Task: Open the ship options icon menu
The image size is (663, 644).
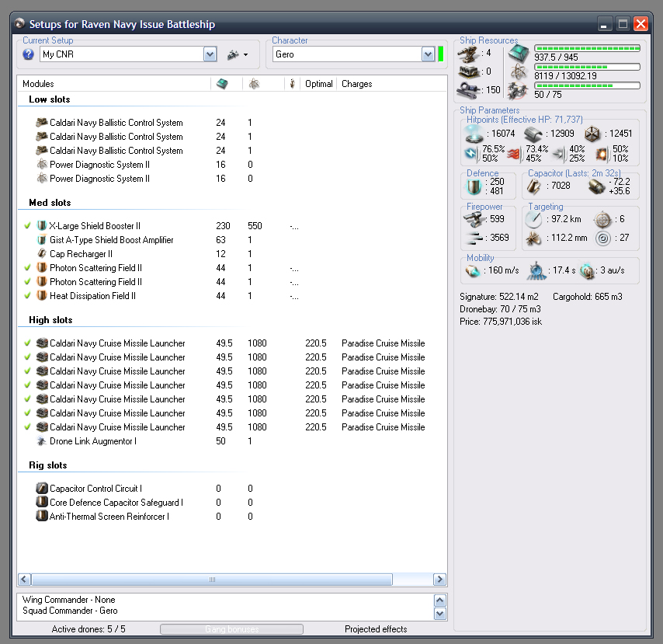Action: click(x=238, y=54)
